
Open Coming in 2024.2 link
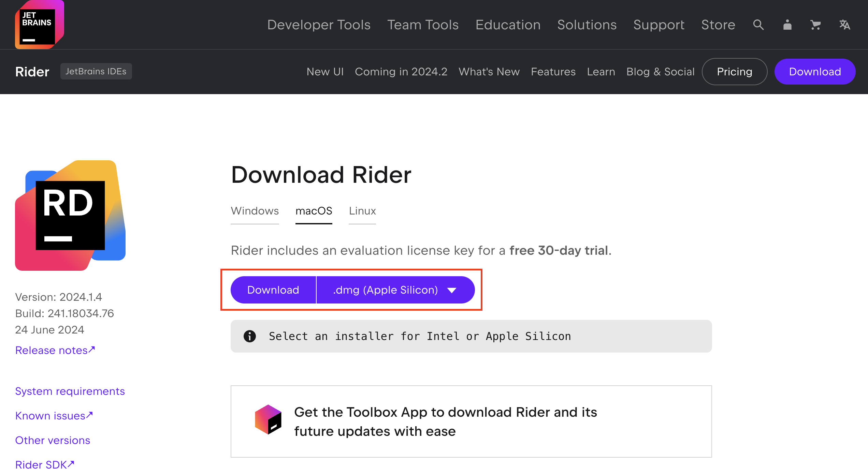(401, 72)
